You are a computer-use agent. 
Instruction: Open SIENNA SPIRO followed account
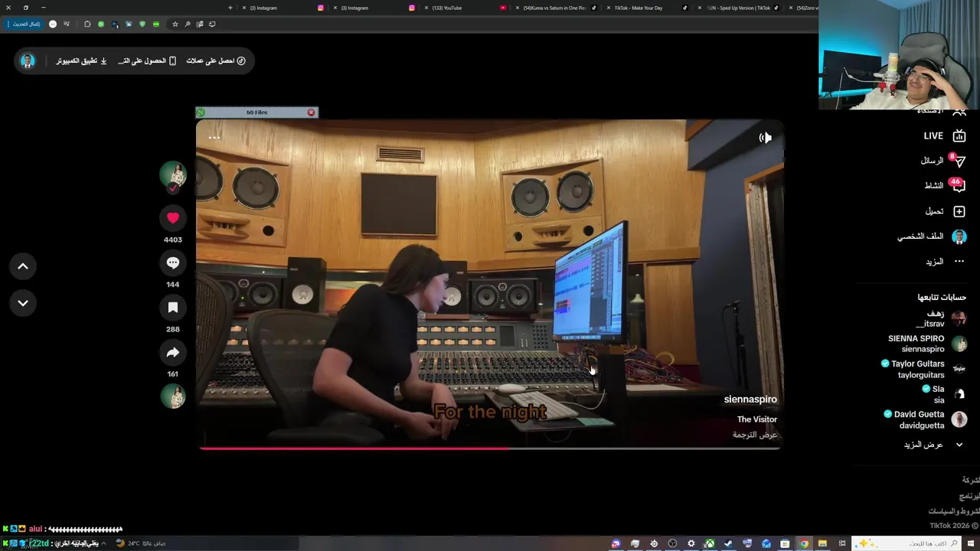click(x=927, y=344)
